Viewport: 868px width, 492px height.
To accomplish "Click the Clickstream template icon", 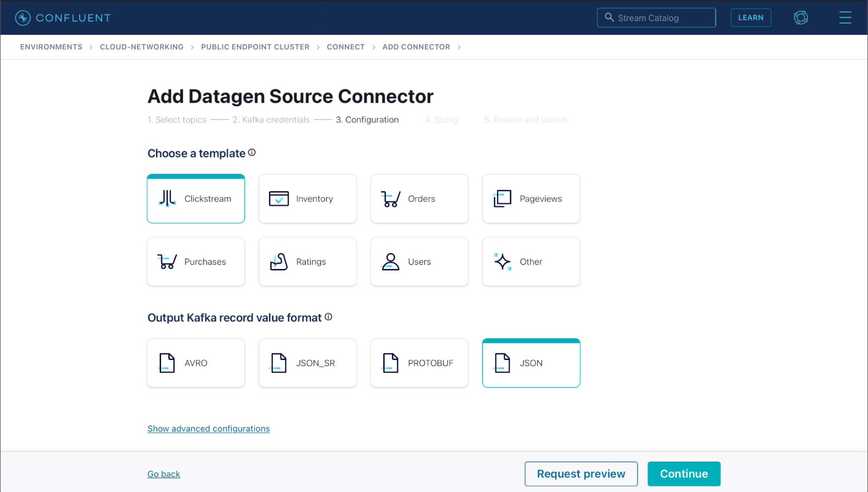I will pos(167,199).
